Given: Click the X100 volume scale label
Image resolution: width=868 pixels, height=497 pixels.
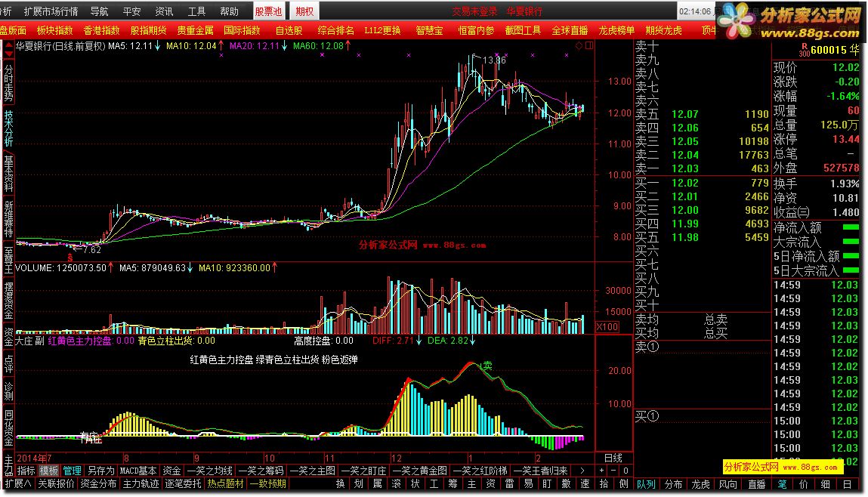Looking at the screenshot, I should tap(607, 326).
